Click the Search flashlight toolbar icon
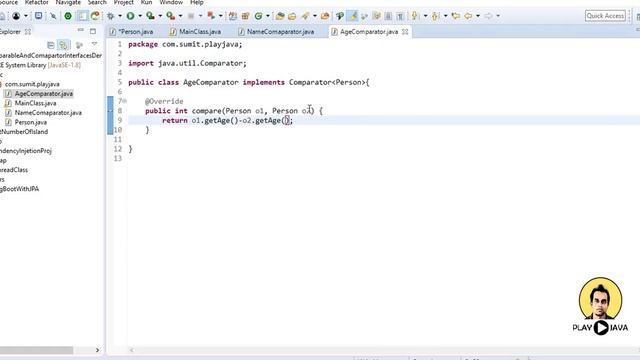The image size is (640, 360). tap(305, 16)
